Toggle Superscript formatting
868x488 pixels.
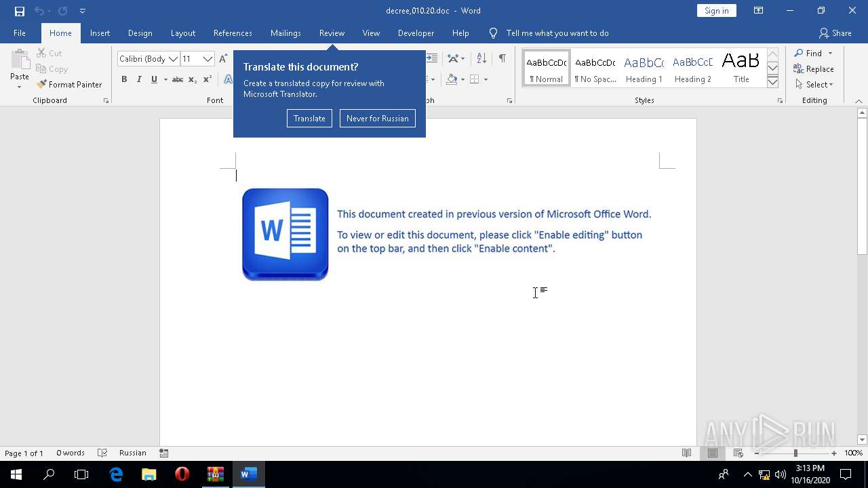click(x=208, y=79)
